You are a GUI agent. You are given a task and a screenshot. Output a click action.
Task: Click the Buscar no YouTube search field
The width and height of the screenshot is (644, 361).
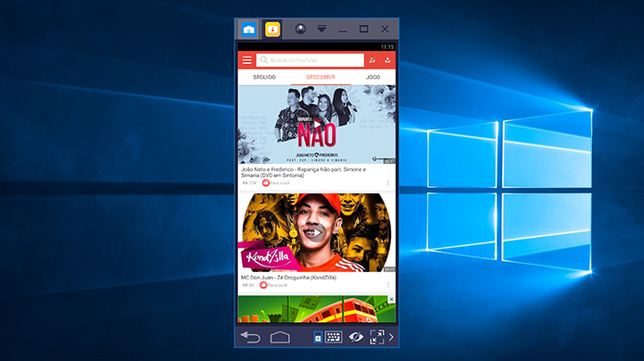tap(310, 60)
